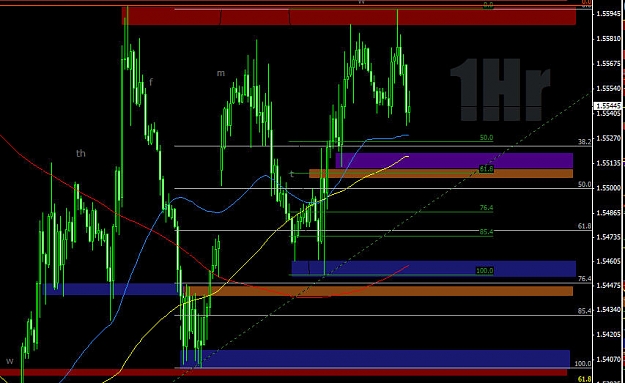Select the 1.54475 price axis label

click(x=608, y=285)
